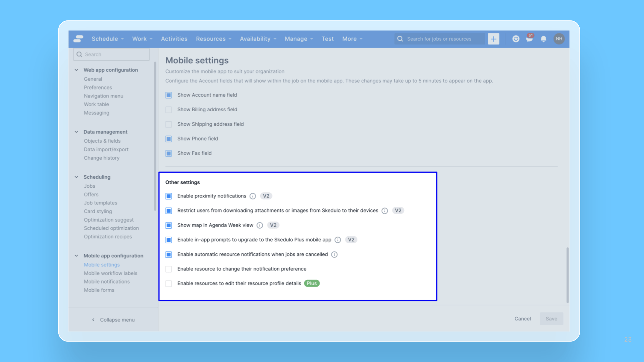Open General settings in sidebar
This screenshot has width=644, height=362.
[93, 79]
